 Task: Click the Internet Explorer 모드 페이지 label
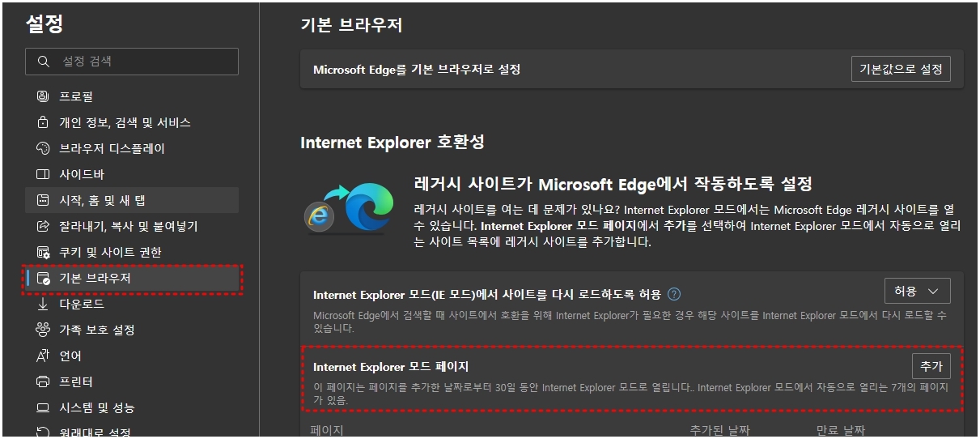coord(391,367)
